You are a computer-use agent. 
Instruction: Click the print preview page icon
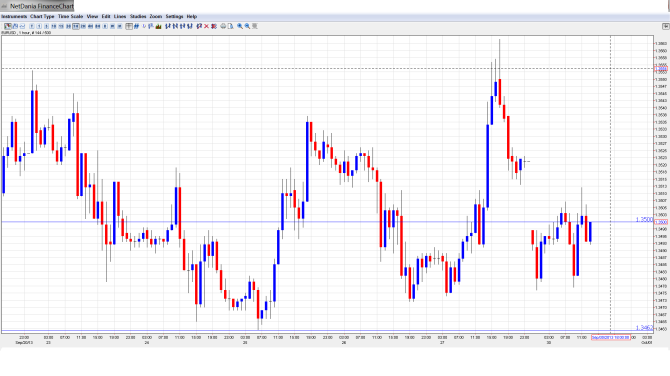[230, 26]
